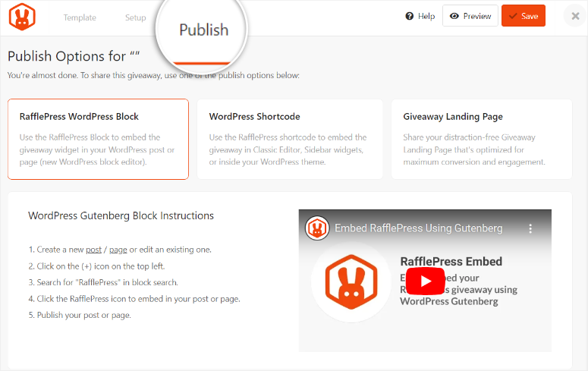Select the Giveaway Landing Page option
The width and height of the screenshot is (588, 371).
pos(482,139)
